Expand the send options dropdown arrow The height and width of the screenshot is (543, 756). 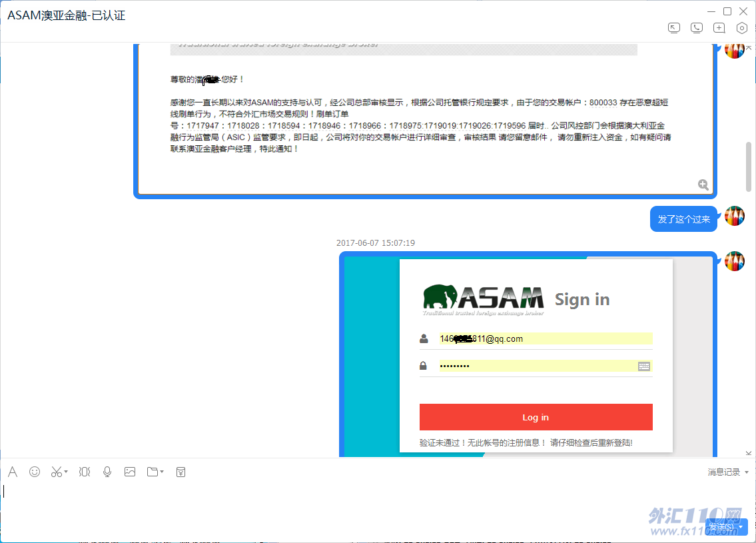pyautogui.click(x=741, y=527)
